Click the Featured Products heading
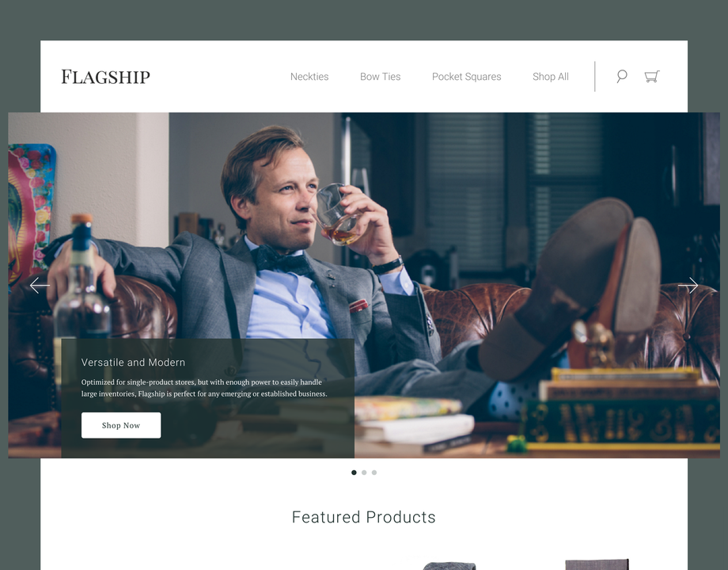The image size is (728, 570). click(x=364, y=517)
